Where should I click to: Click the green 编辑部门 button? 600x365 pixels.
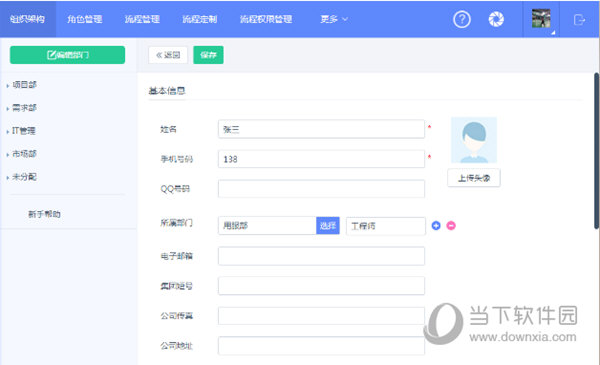(67, 55)
